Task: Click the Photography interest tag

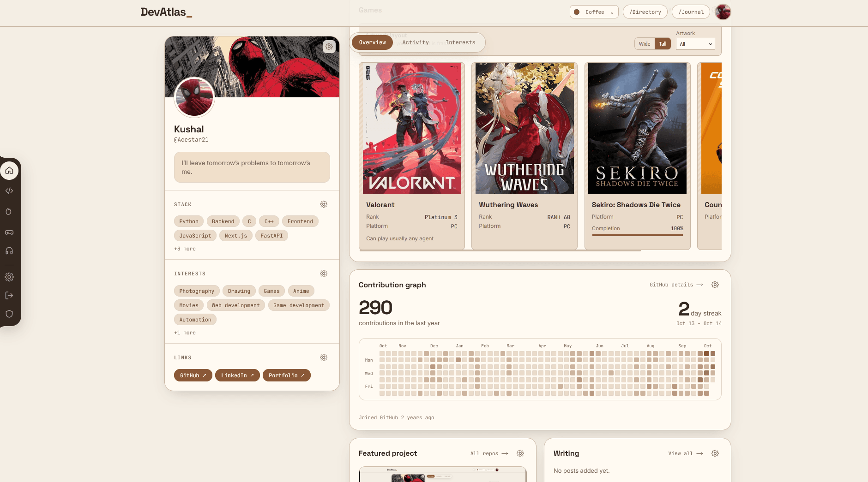Action: 197,291
